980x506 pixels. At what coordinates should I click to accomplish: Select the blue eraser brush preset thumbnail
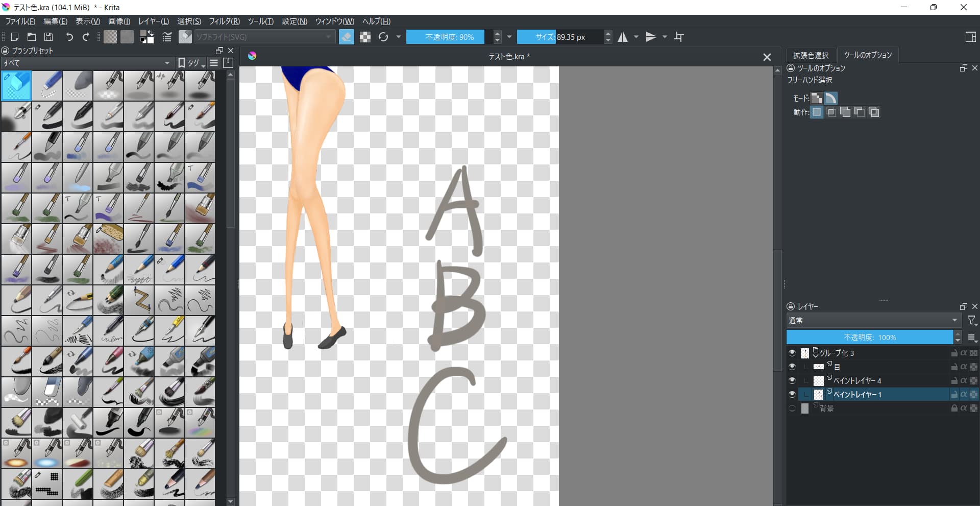(x=16, y=85)
